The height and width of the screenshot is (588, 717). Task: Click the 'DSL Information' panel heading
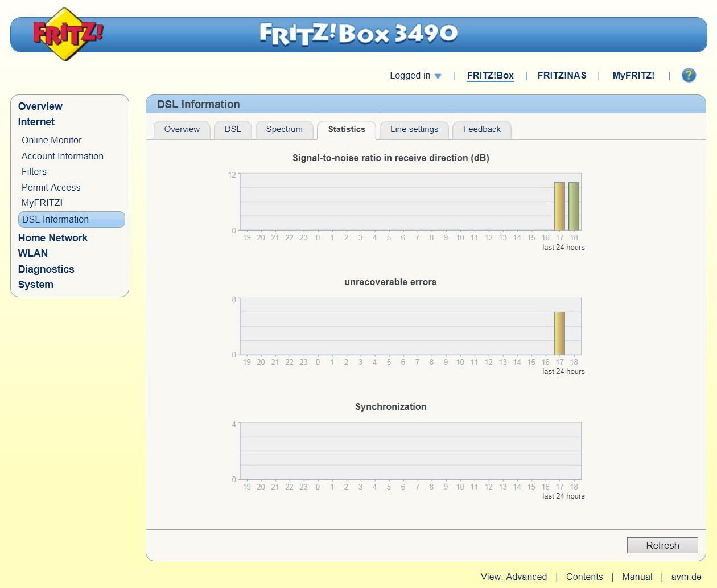pyautogui.click(x=199, y=104)
